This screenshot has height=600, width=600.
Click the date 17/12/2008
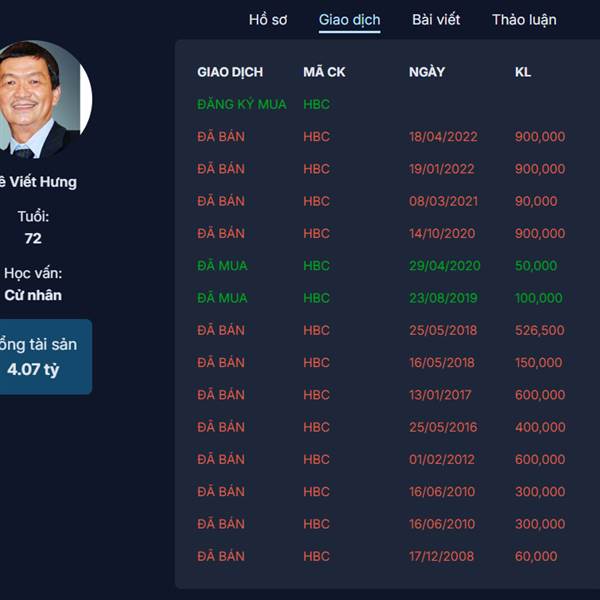(x=441, y=556)
